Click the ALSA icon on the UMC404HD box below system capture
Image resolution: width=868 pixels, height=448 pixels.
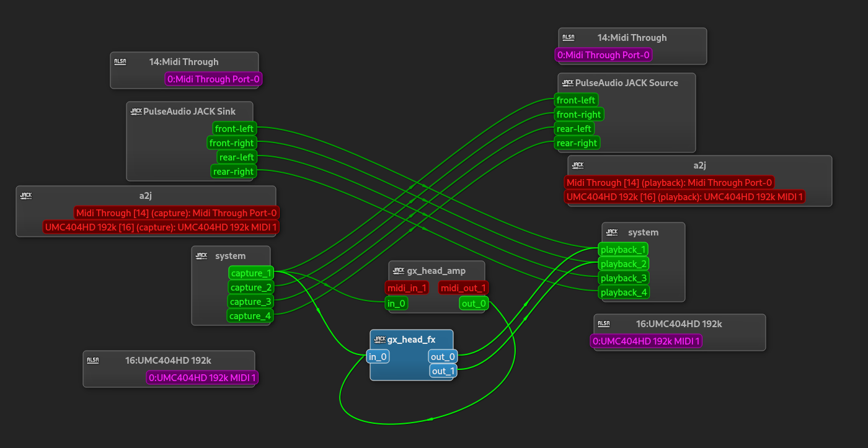(93, 360)
